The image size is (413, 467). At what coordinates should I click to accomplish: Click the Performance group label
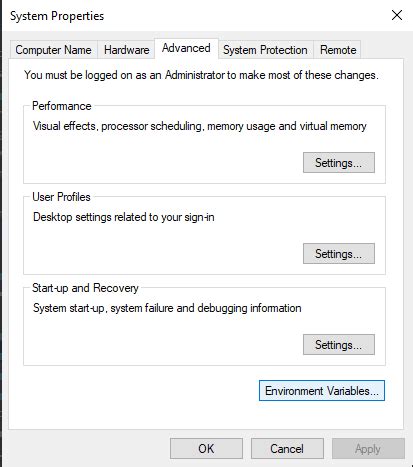[62, 106]
